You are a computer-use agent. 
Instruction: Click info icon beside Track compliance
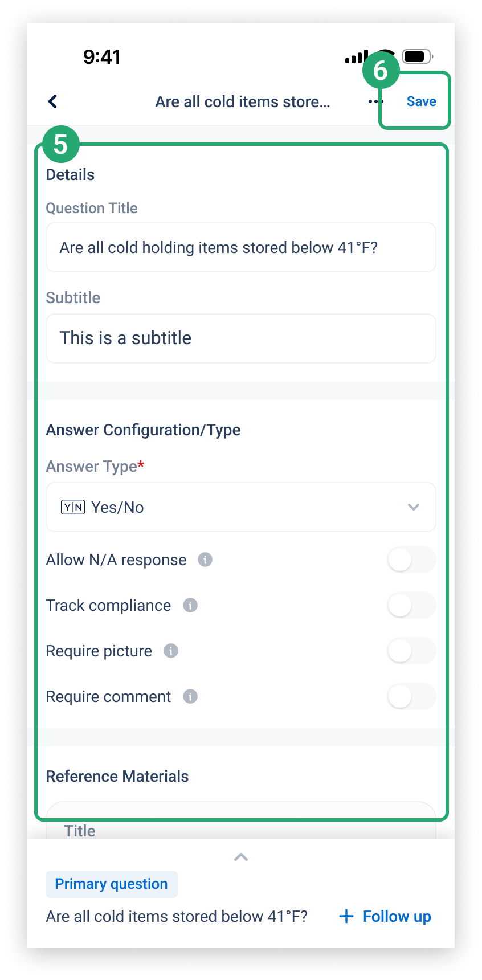pos(190,605)
